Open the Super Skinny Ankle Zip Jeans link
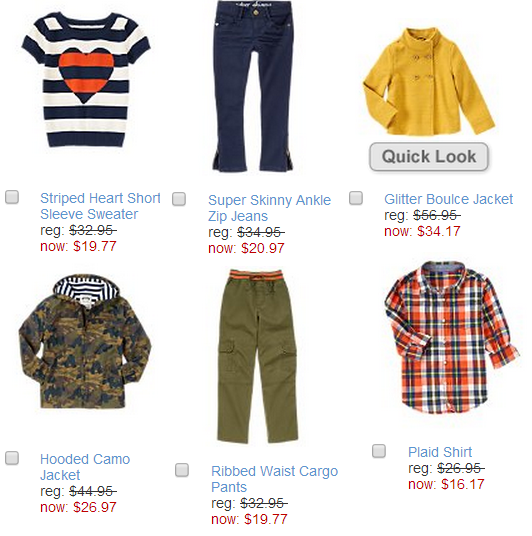 269,208
